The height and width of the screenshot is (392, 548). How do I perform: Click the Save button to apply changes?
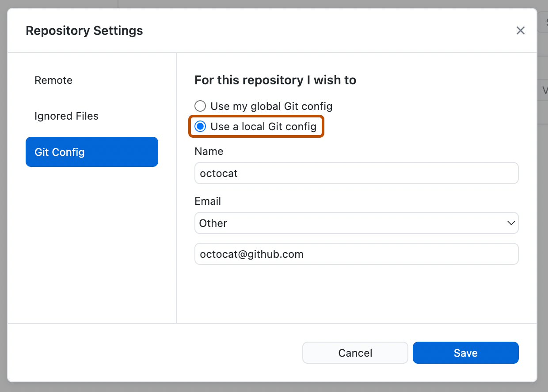pos(465,353)
